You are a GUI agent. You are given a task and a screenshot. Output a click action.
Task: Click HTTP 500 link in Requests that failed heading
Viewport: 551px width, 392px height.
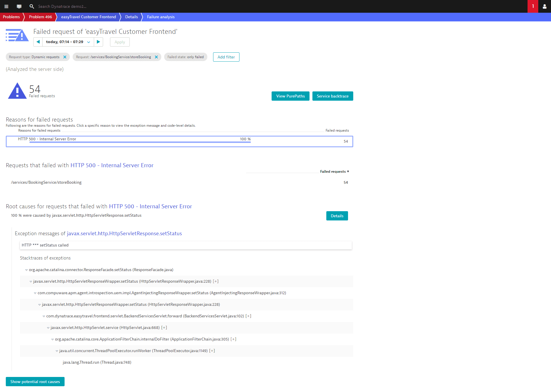coord(112,165)
